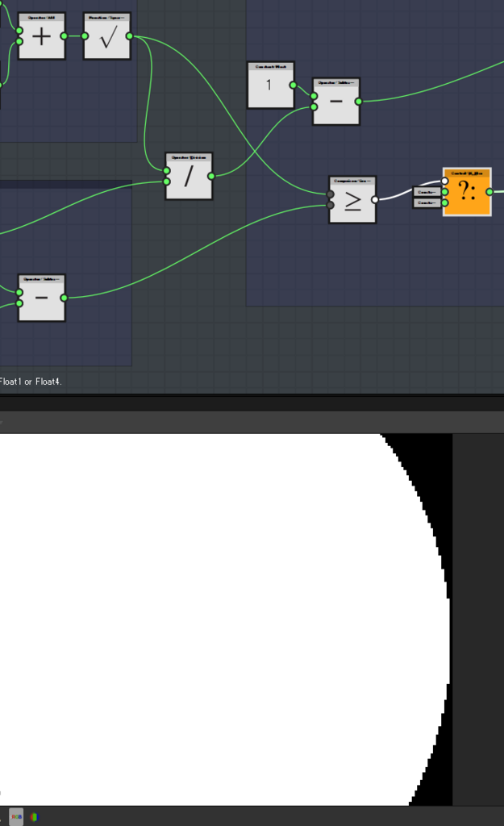The image size is (504, 826).
Task: Click the white condition input port of if-else node
Action: [445, 181]
